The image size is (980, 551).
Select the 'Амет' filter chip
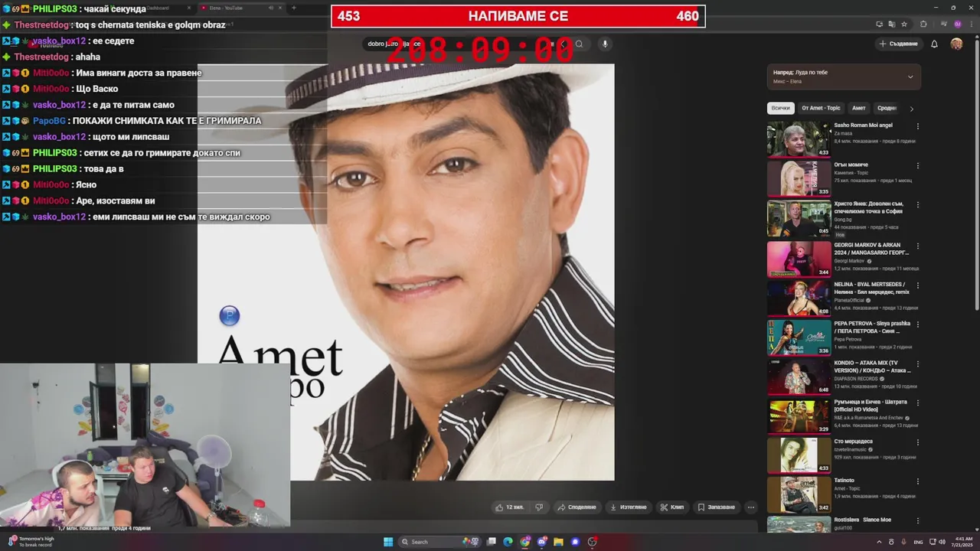tap(859, 108)
